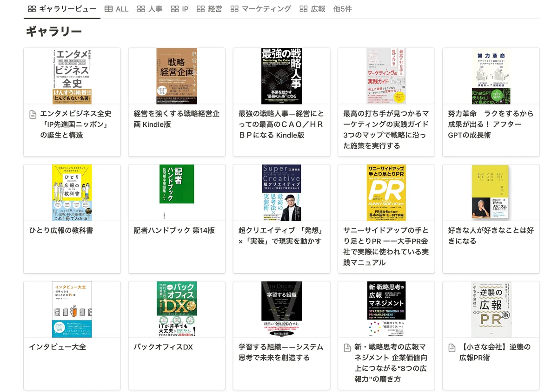Open title エンタメビジネス全史「IP先進国ニッポン」

[76, 124]
